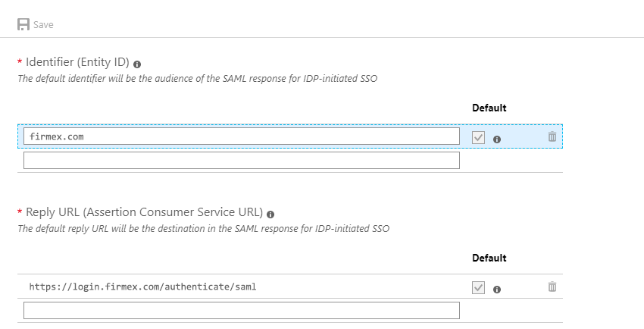
Task: Click the Default column header above the firmex.com identifier
Action: (489, 108)
